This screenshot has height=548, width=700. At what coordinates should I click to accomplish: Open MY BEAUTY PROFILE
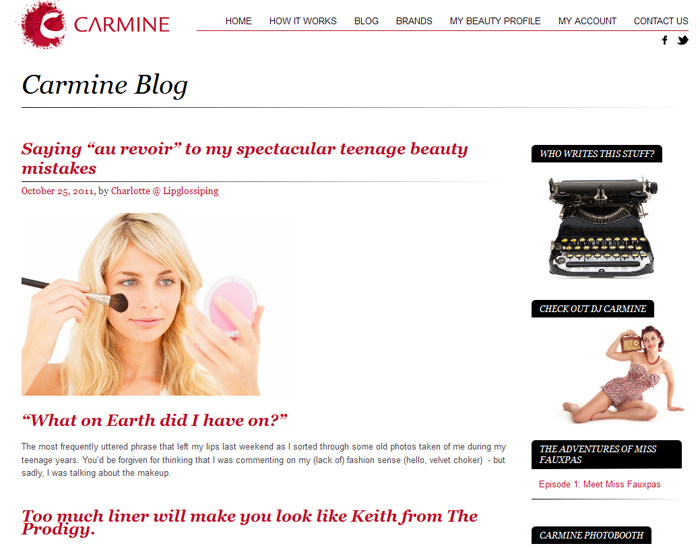(x=495, y=21)
